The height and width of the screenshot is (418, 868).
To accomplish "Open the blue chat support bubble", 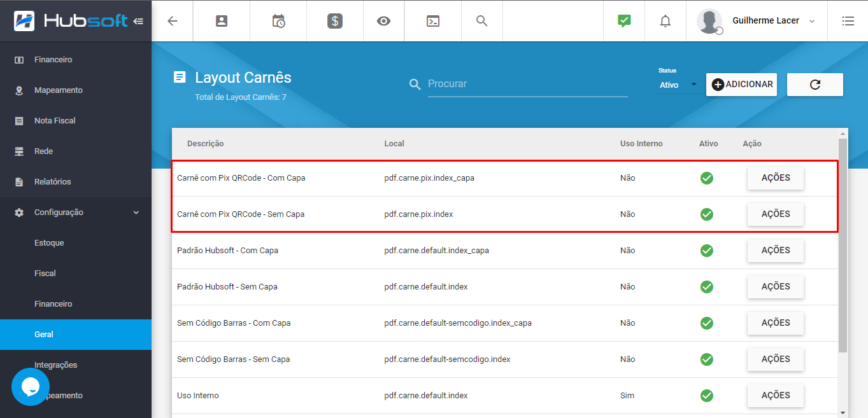I will (x=31, y=386).
